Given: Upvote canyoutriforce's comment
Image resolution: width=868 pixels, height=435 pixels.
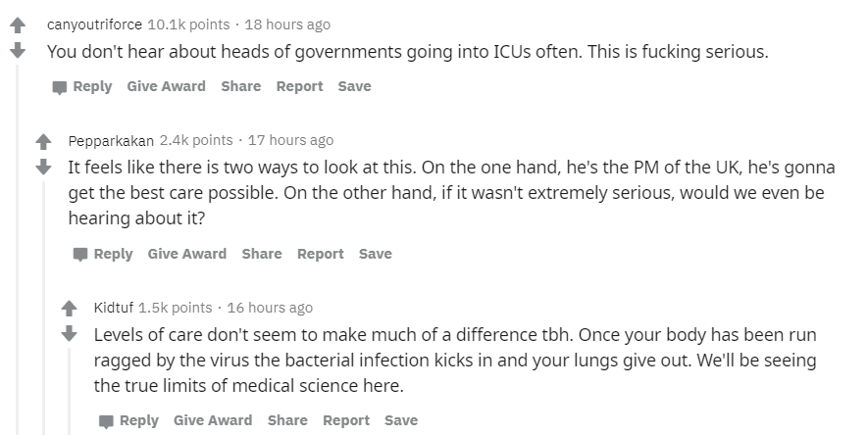Looking at the screenshot, I should 18,24.
